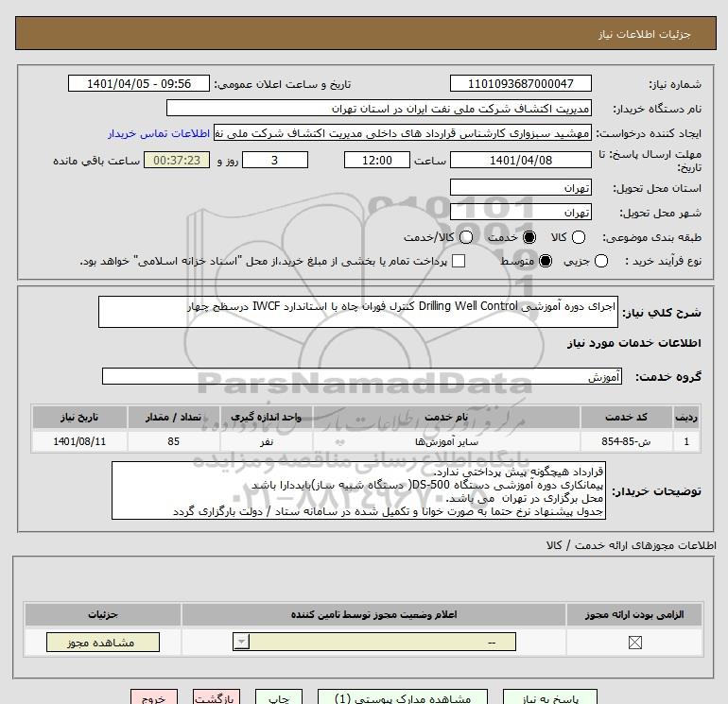
Task: Click the چاپ print button
Action: point(279,697)
